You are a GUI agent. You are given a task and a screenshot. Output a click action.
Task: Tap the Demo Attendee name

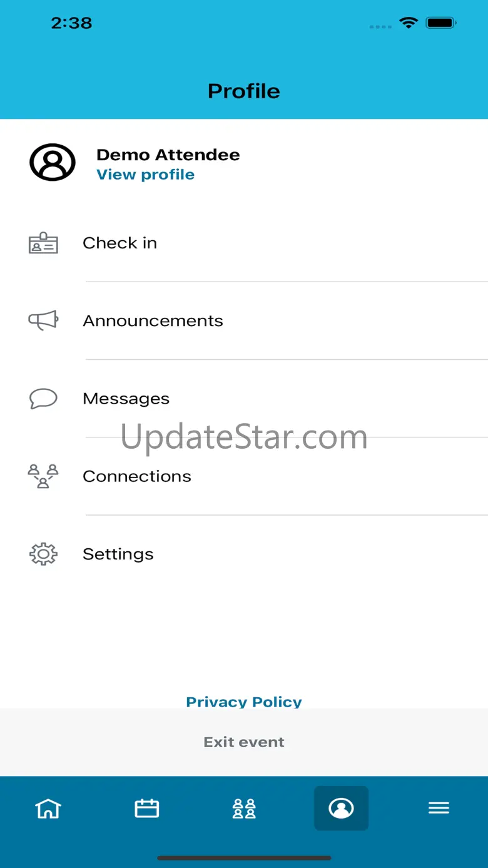[x=168, y=155]
